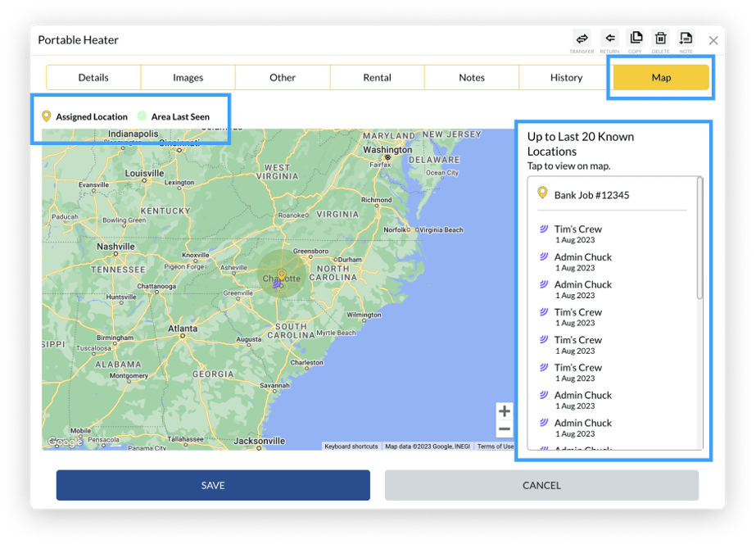Viewport: 756px width, 544px height.
Task: Click the Bank Job #12345 location pin
Action: [x=541, y=196]
